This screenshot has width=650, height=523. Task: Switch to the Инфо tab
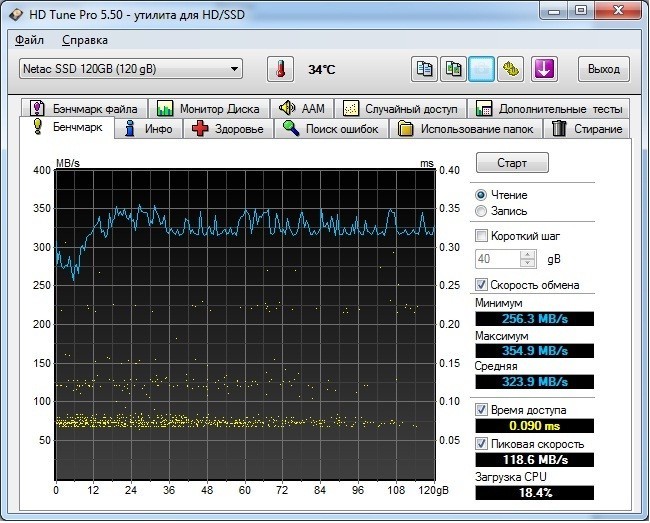(148, 129)
